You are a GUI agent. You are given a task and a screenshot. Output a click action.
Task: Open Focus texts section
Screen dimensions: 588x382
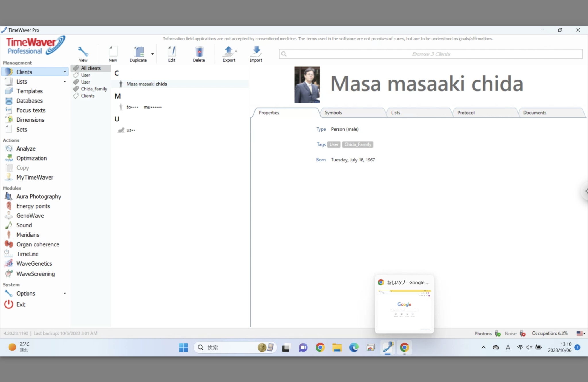coord(31,110)
